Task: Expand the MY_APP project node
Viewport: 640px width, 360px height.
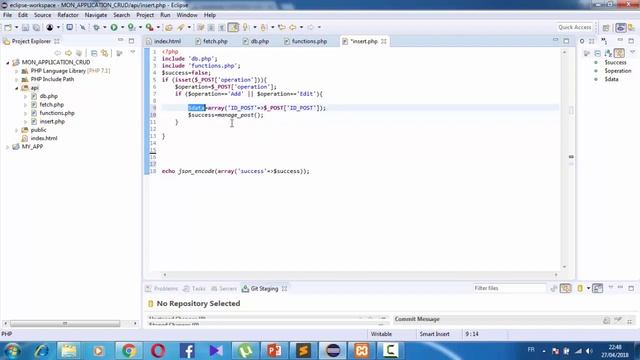Action: point(8,147)
